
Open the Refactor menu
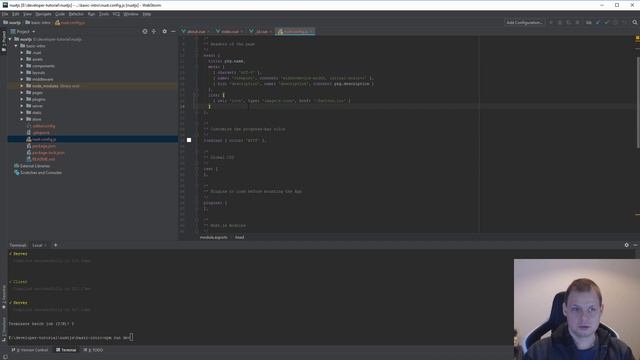click(76, 14)
